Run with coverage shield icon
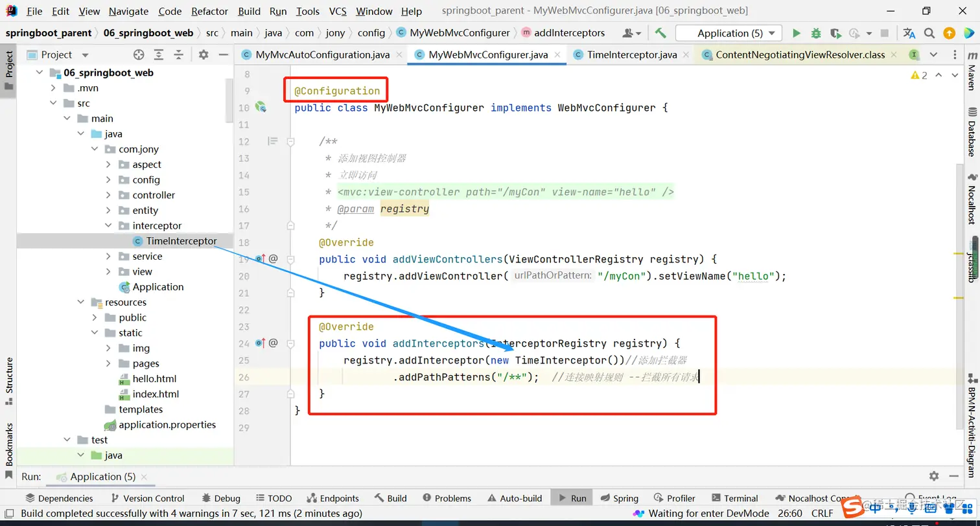980x526 pixels. pos(835,33)
